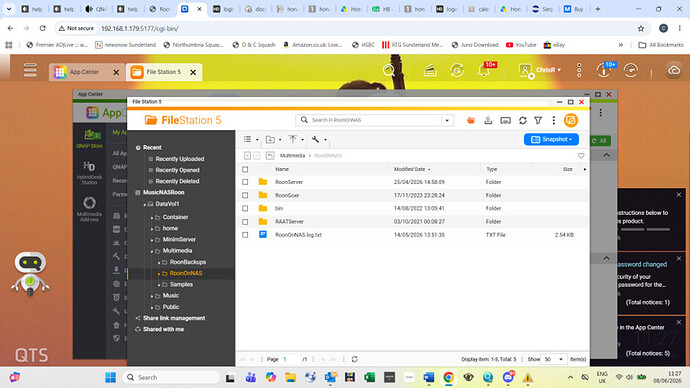The height and width of the screenshot is (388, 690).
Task: Sort by the Name column header
Action: point(282,169)
